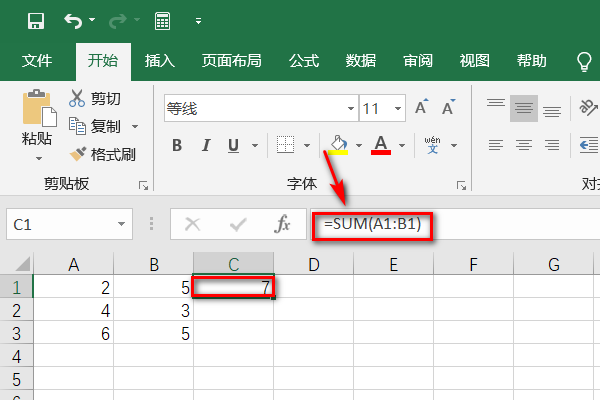Screen dimensions: 600x400
Task: Open the calculator icon in quick access toolbar
Action: 162,21
